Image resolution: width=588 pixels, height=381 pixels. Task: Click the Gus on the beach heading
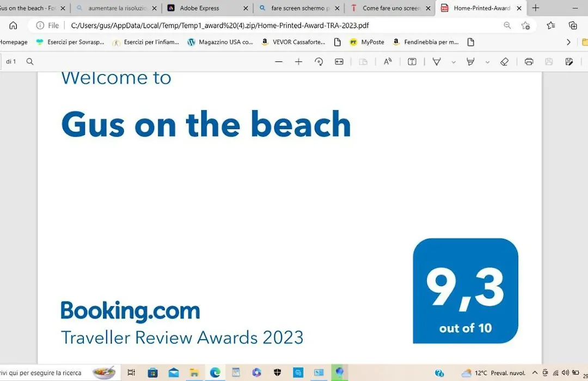point(206,124)
